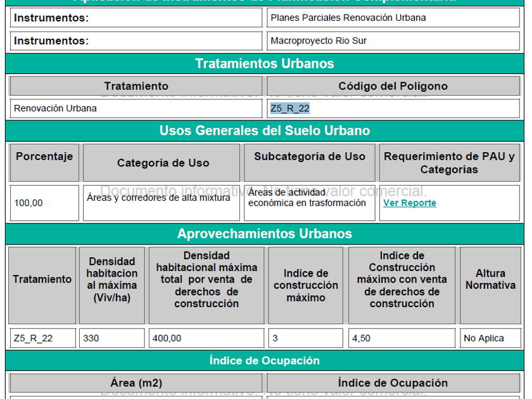This screenshot has height=399, width=532.
Task: Select the 330 density value cell
Action: click(x=112, y=338)
